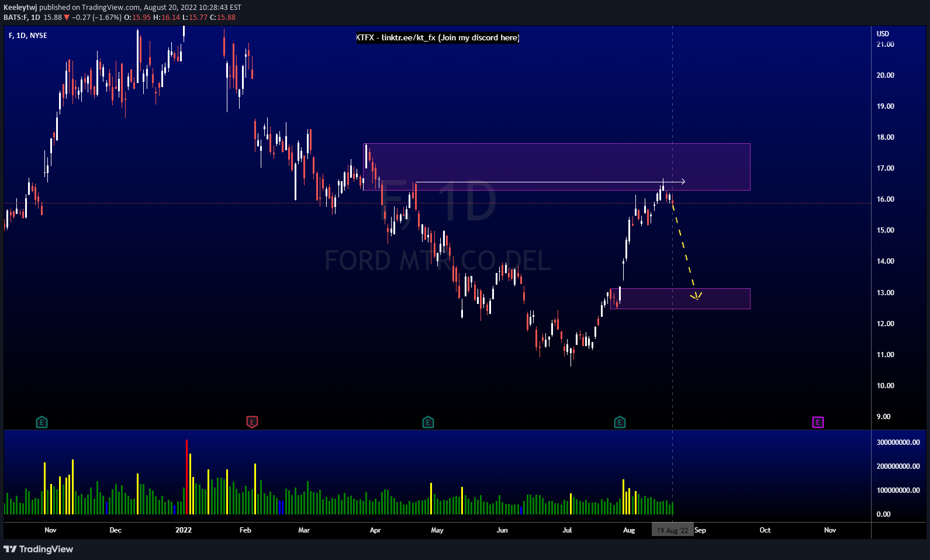
Task: Click the L:15.77 low value
Action: click(x=195, y=18)
